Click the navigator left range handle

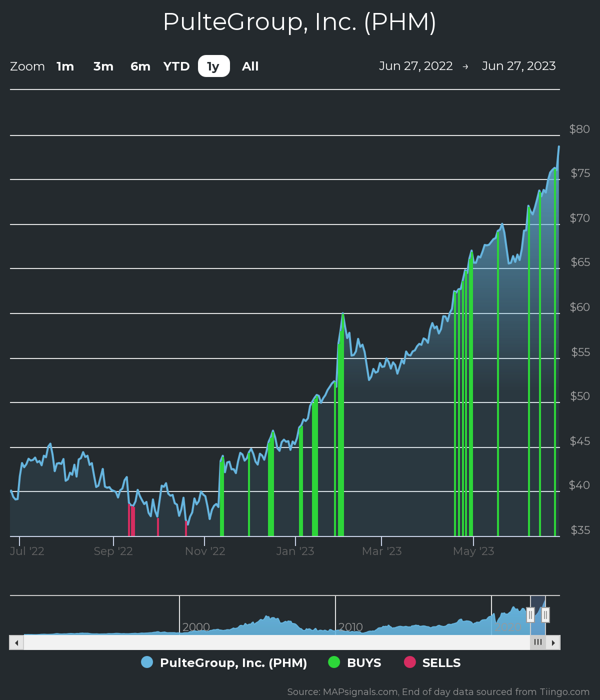(x=530, y=615)
